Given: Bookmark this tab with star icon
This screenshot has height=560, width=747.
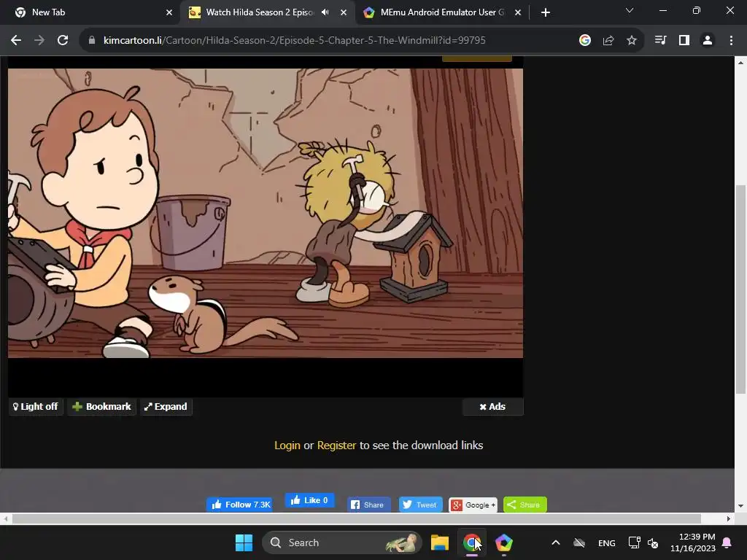Looking at the screenshot, I should [632, 41].
